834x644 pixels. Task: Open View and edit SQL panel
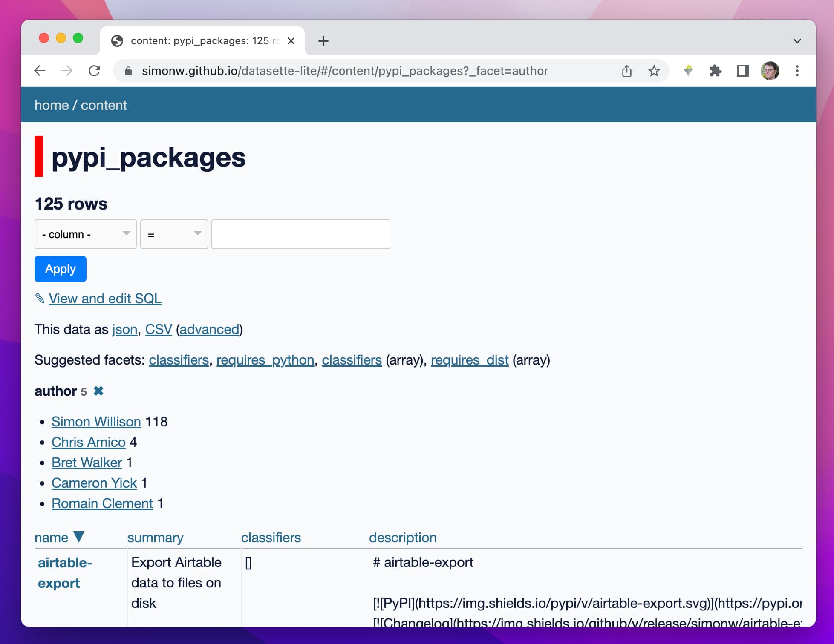pos(105,298)
